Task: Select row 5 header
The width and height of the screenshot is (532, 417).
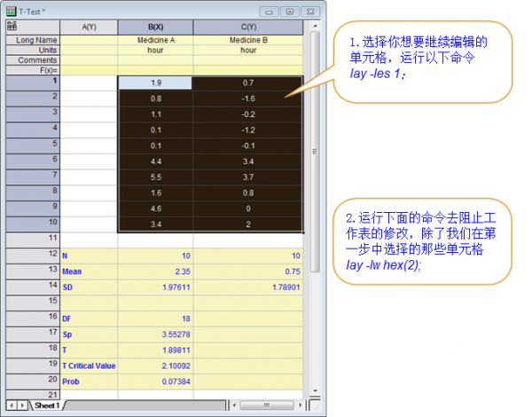Action: tap(33, 146)
